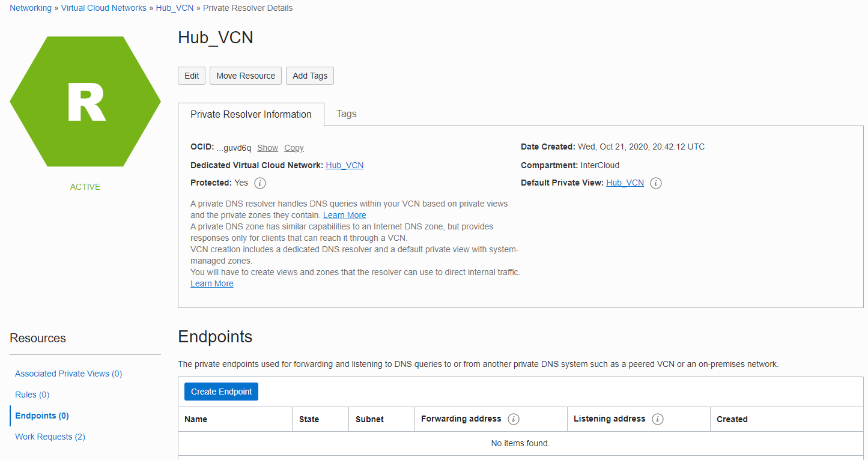Show the full OCID value
The height and width of the screenshot is (460, 868).
pyautogui.click(x=267, y=148)
